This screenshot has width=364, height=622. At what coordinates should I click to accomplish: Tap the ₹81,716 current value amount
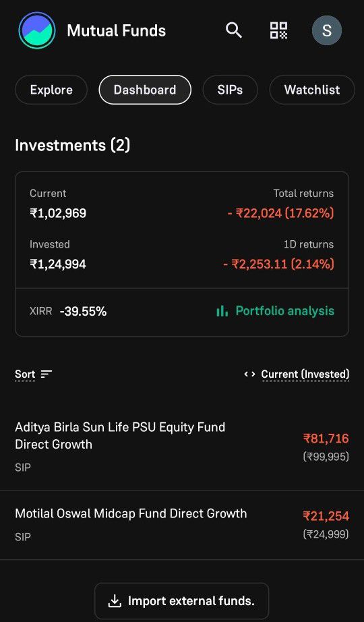pyautogui.click(x=326, y=439)
